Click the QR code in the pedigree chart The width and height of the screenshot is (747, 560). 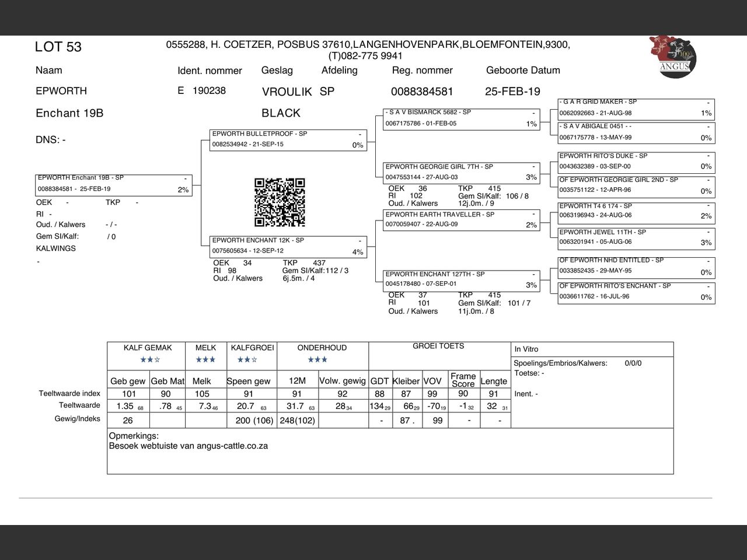(280, 202)
